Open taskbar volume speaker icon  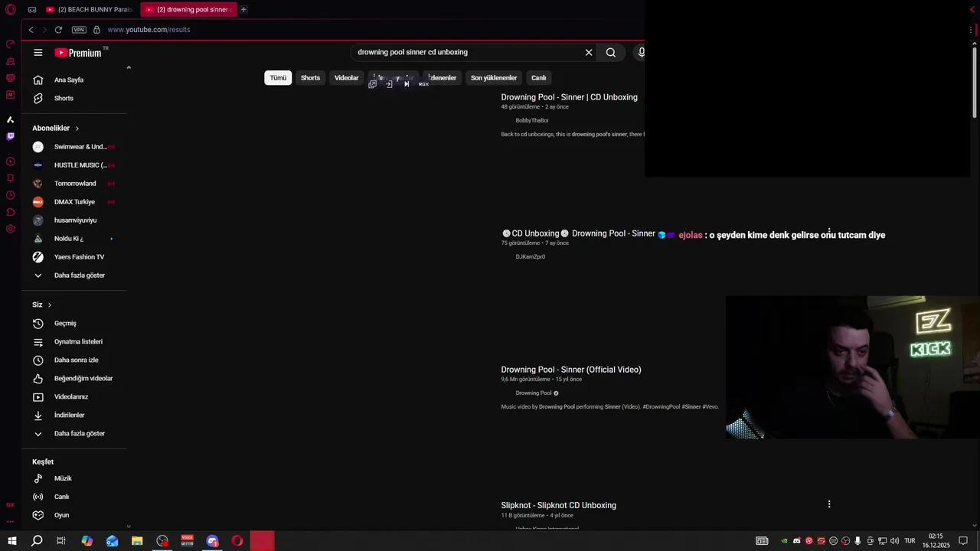click(x=894, y=541)
